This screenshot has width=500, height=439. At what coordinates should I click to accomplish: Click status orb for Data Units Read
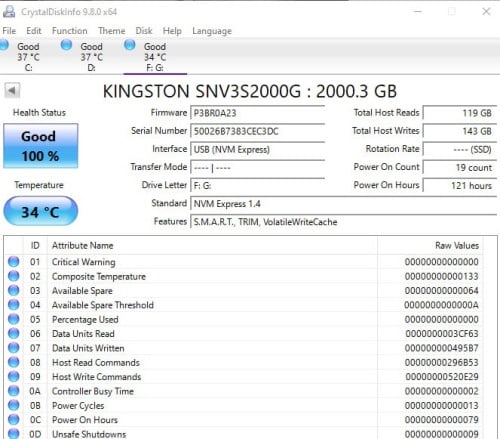click(x=14, y=333)
